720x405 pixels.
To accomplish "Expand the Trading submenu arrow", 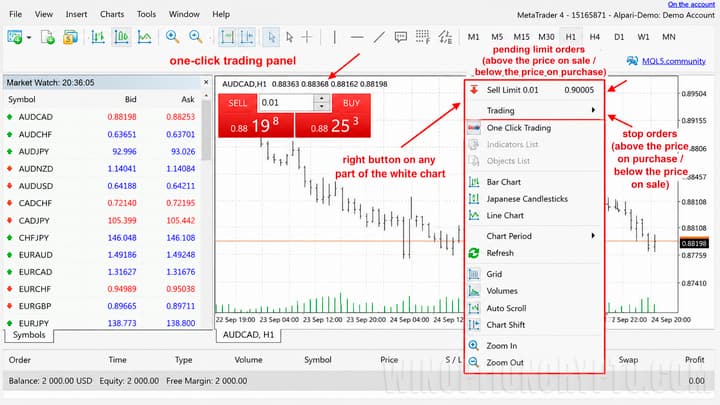I will 593,110.
